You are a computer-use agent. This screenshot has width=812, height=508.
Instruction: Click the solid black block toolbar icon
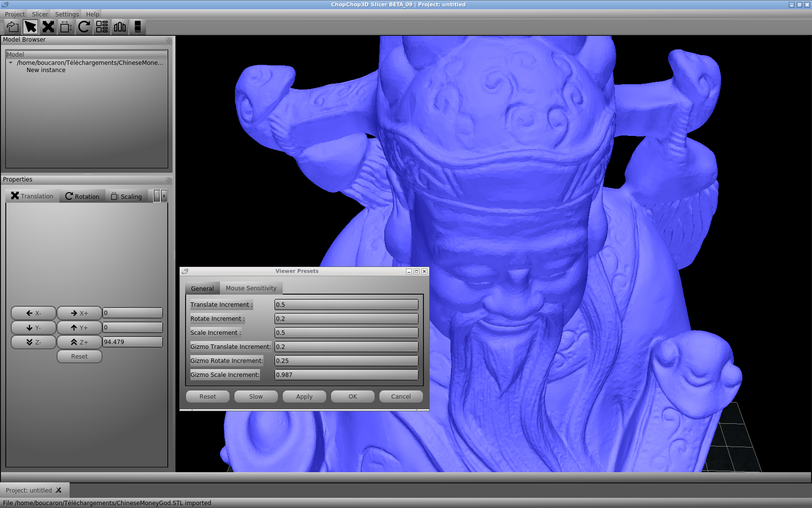[x=138, y=27]
